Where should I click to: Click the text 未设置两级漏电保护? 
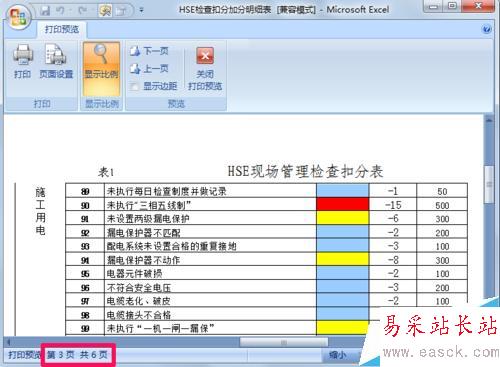pyautogui.click(x=148, y=219)
